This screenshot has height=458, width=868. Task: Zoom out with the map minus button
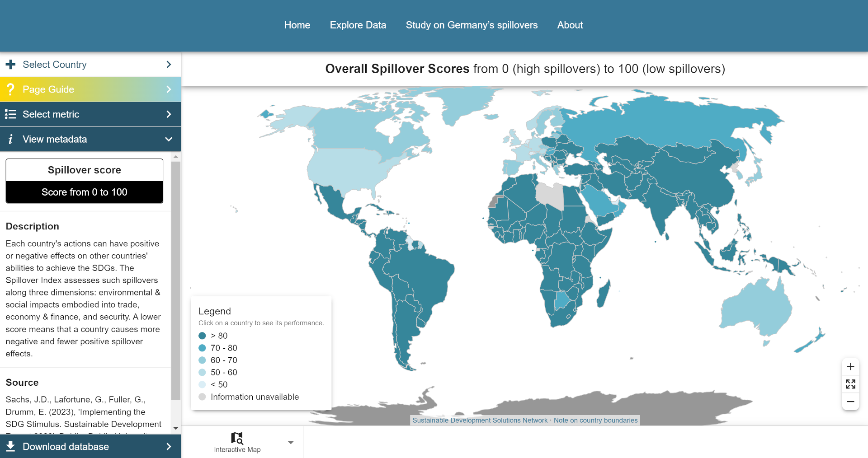click(x=850, y=402)
